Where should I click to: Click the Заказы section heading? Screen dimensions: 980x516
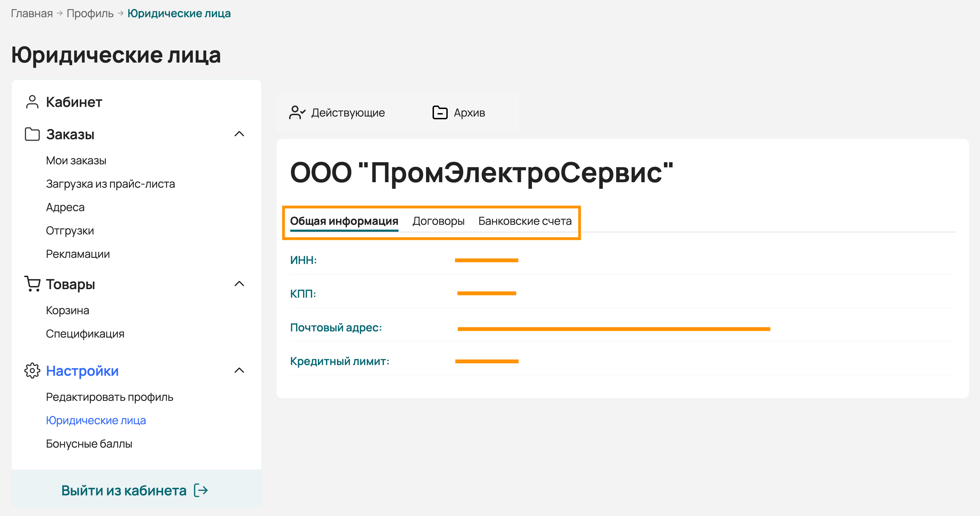70,134
